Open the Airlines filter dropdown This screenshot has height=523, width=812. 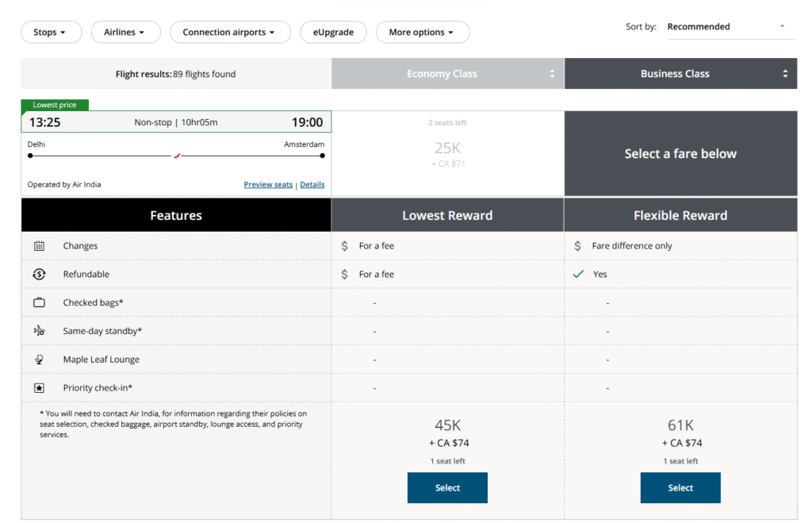tap(125, 33)
